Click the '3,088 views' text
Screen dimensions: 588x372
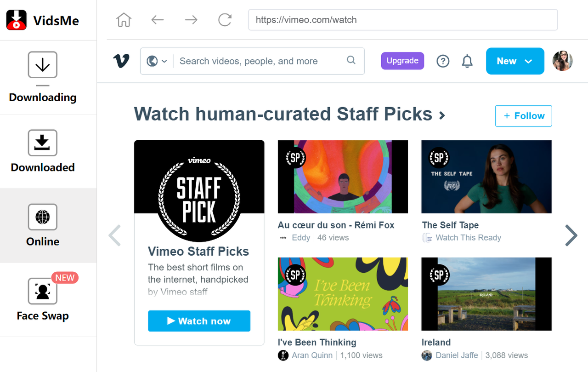click(507, 355)
